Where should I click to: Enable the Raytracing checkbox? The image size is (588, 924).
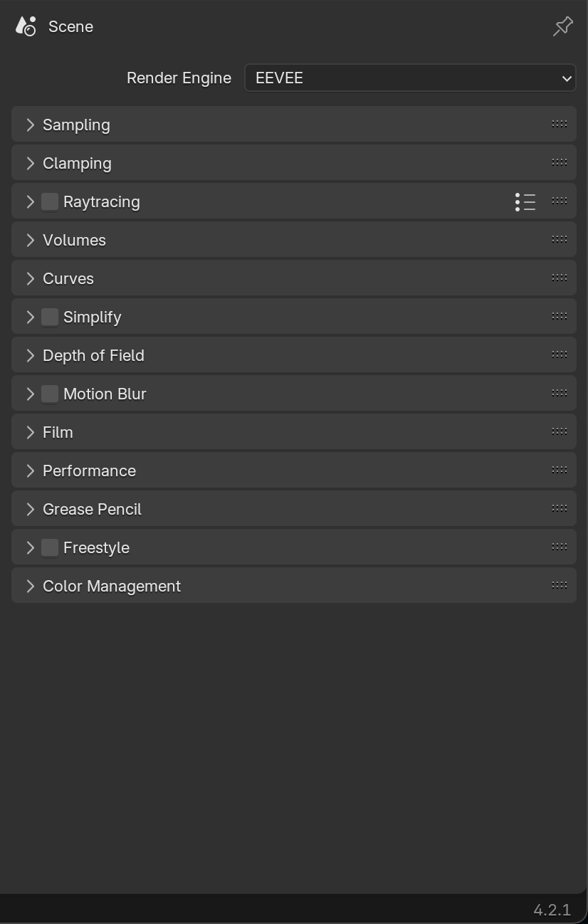[x=50, y=201]
